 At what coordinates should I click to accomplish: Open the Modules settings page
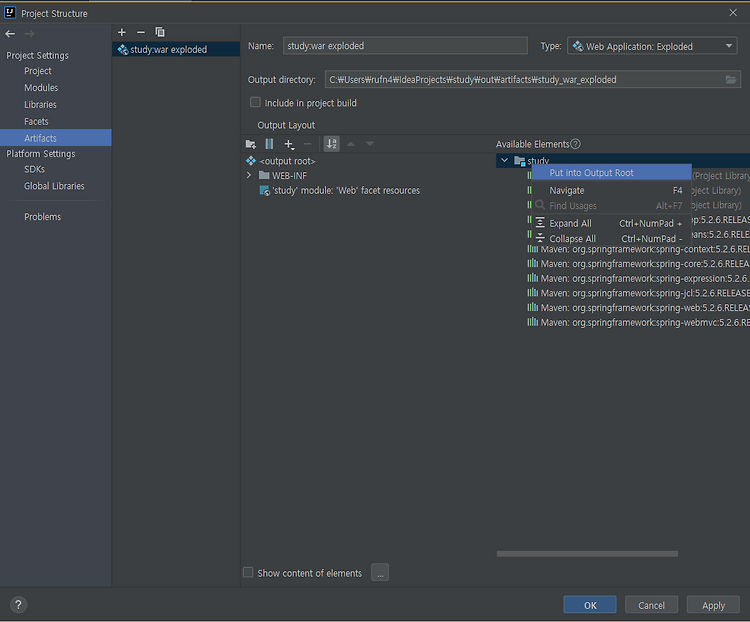click(41, 88)
